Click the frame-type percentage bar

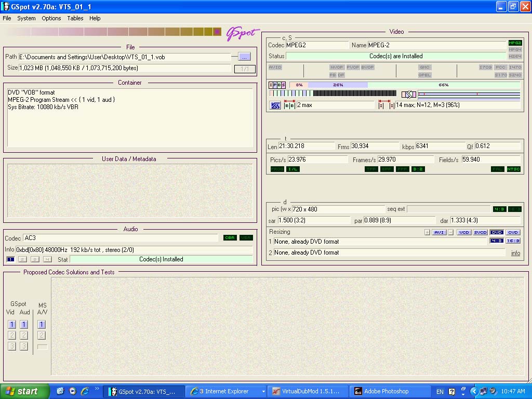(405, 85)
